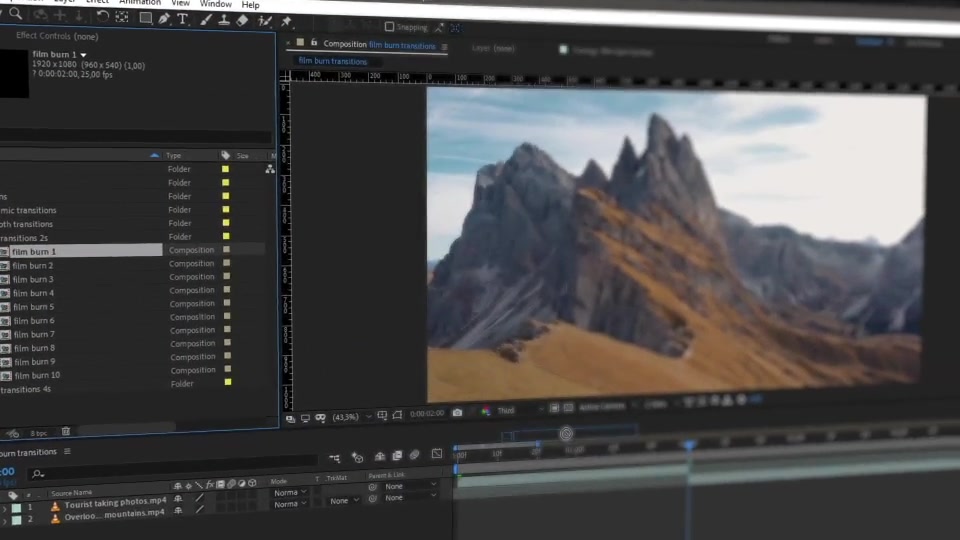Open the magnification 43,3% dropdown
This screenshot has width=960, height=540.
pos(352,417)
